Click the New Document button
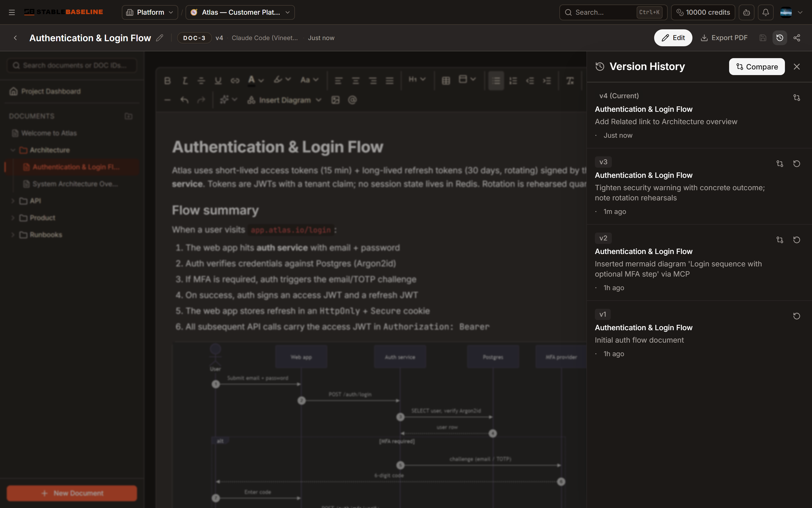 point(72,493)
